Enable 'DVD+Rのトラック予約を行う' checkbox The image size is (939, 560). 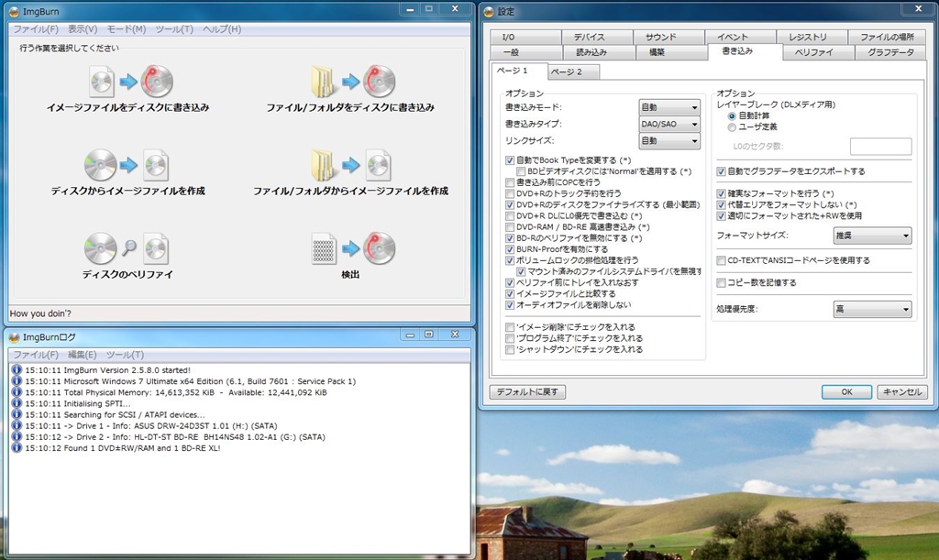click(x=510, y=193)
